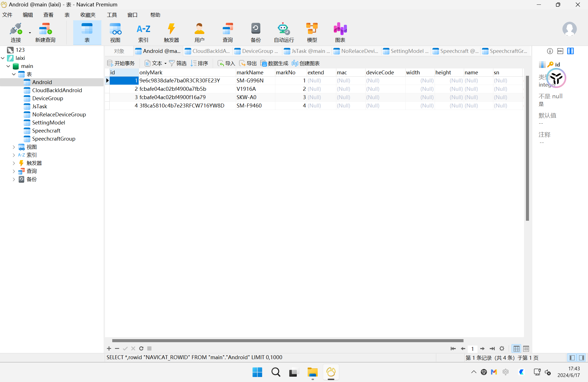Toggle the right information pane

(x=582, y=358)
